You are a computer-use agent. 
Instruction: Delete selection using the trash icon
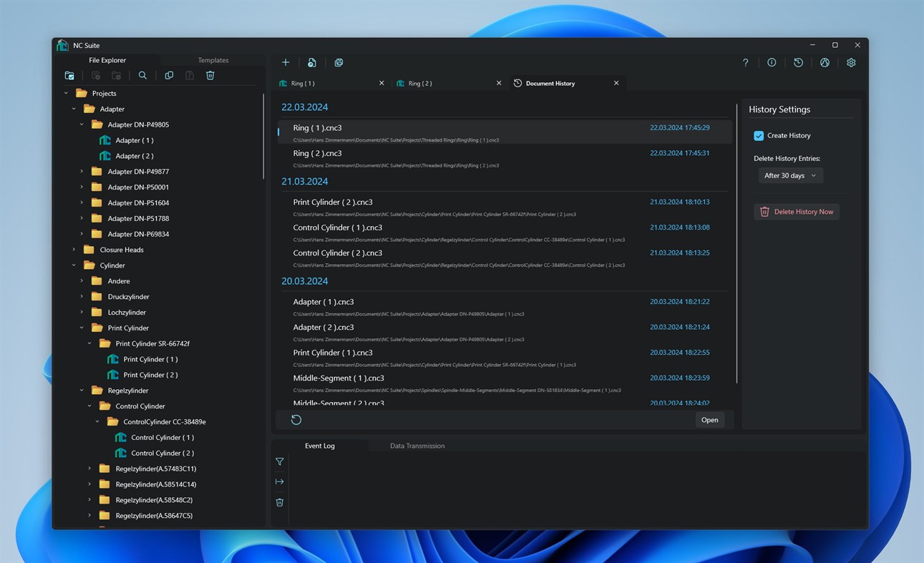(210, 75)
